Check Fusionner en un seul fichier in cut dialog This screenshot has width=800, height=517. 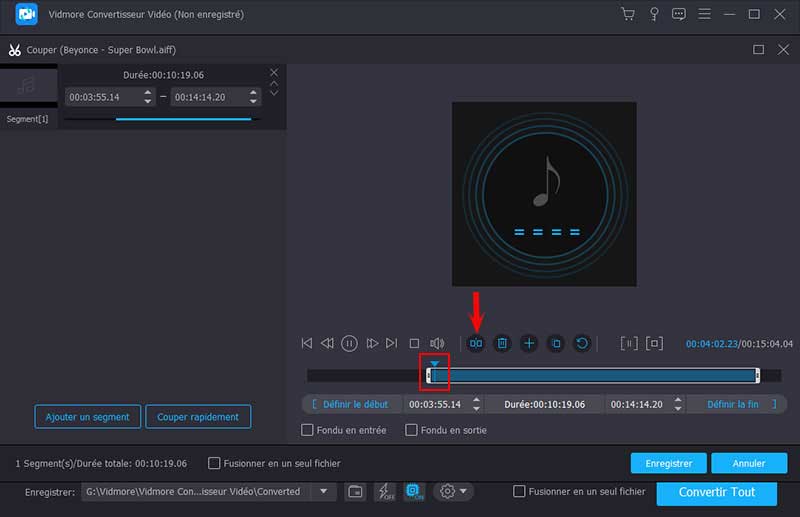(214, 463)
